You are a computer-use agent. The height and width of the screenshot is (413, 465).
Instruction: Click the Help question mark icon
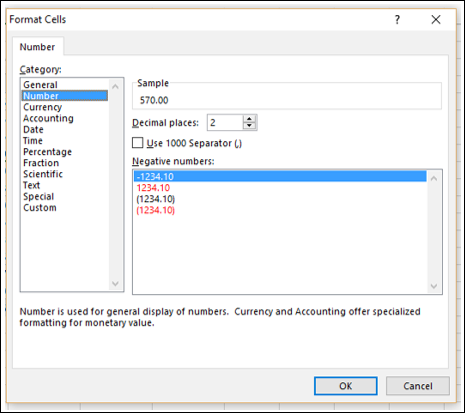coord(397,20)
